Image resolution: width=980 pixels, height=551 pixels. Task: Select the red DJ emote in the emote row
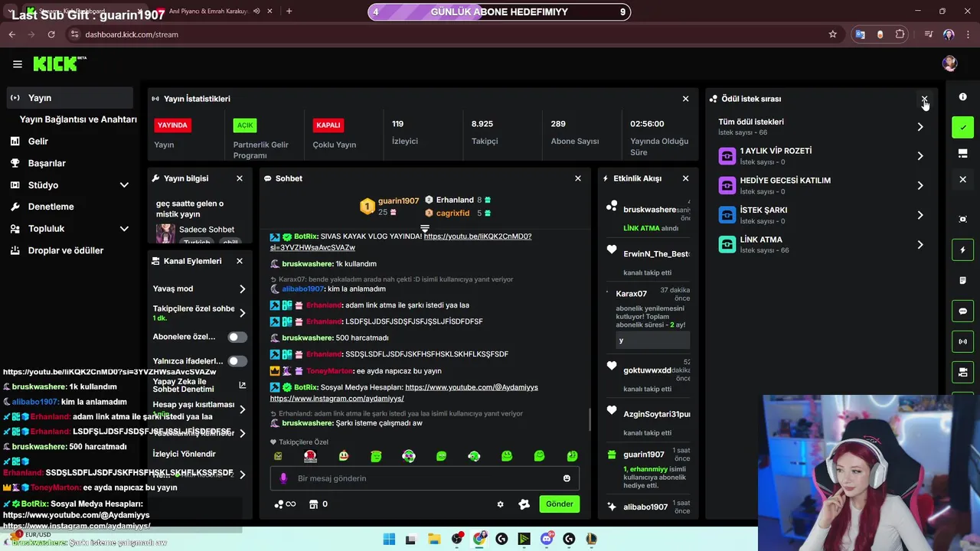tap(310, 456)
